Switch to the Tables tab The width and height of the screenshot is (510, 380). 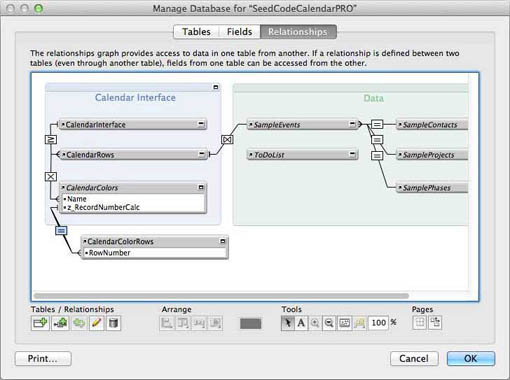196,32
